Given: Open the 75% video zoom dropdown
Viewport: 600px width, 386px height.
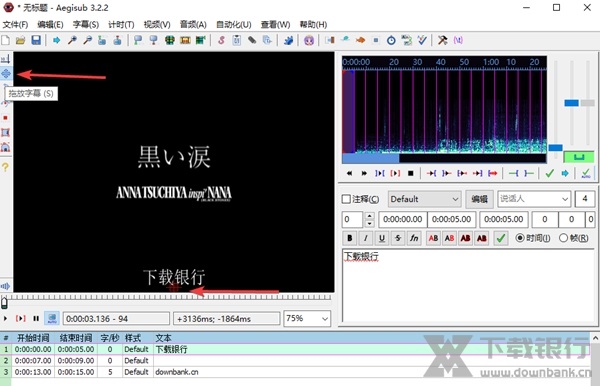Looking at the screenshot, I should [307, 318].
